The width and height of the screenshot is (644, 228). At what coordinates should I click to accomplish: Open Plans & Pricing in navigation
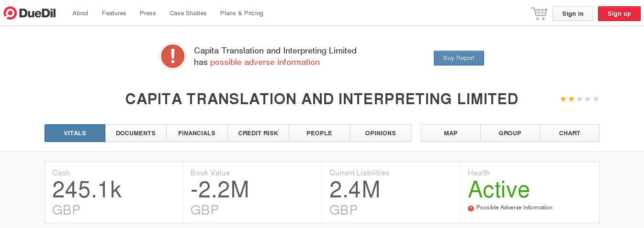pyautogui.click(x=242, y=13)
